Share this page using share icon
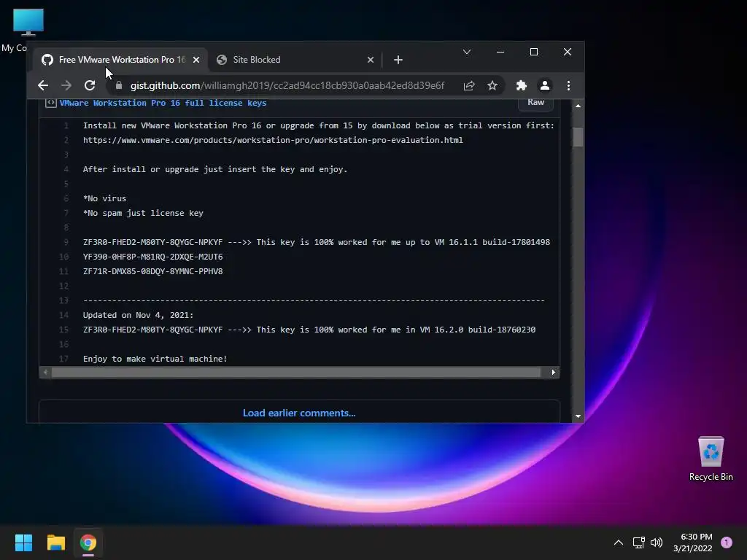 coord(469,85)
